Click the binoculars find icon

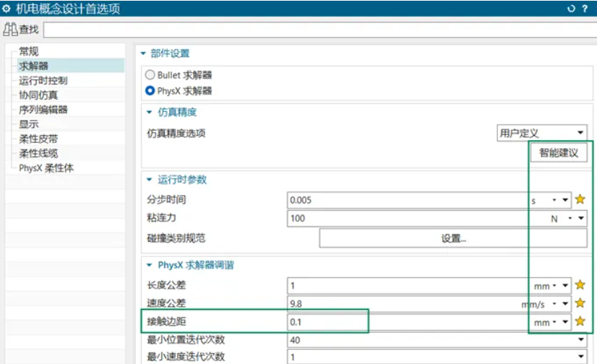tap(10, 30)
